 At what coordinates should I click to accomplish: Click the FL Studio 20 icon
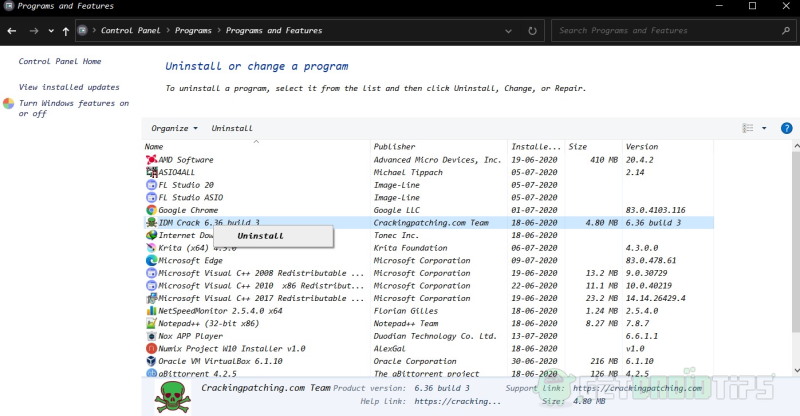click(x=151, y=185)
